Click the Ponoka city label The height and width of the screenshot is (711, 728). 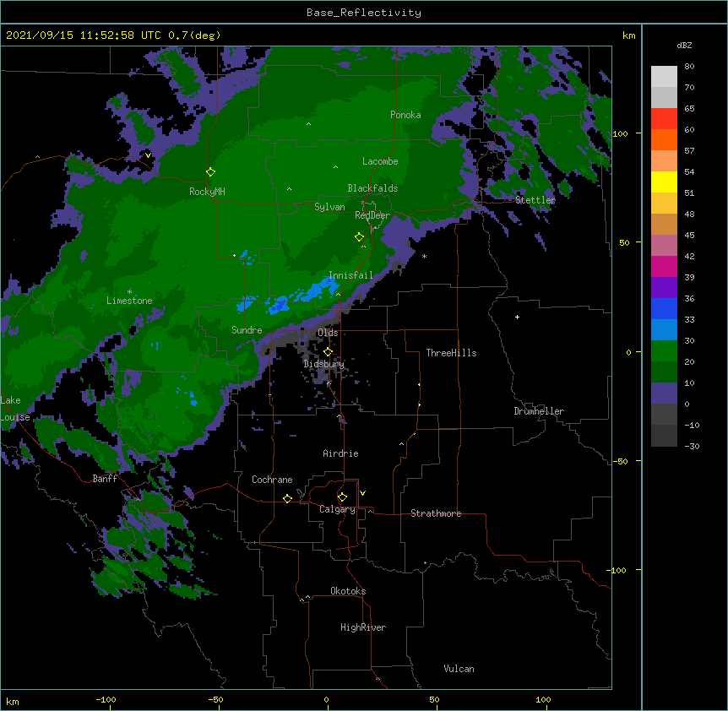405,115
